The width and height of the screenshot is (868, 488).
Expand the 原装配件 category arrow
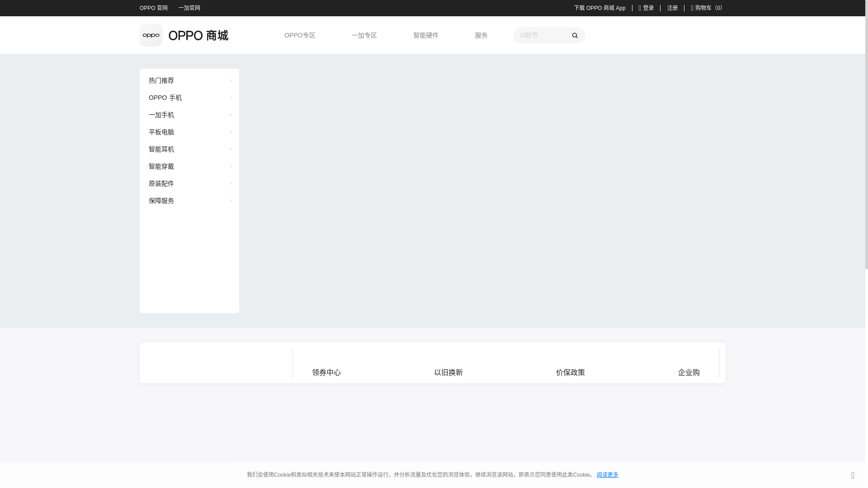click(x=231, y=183)
